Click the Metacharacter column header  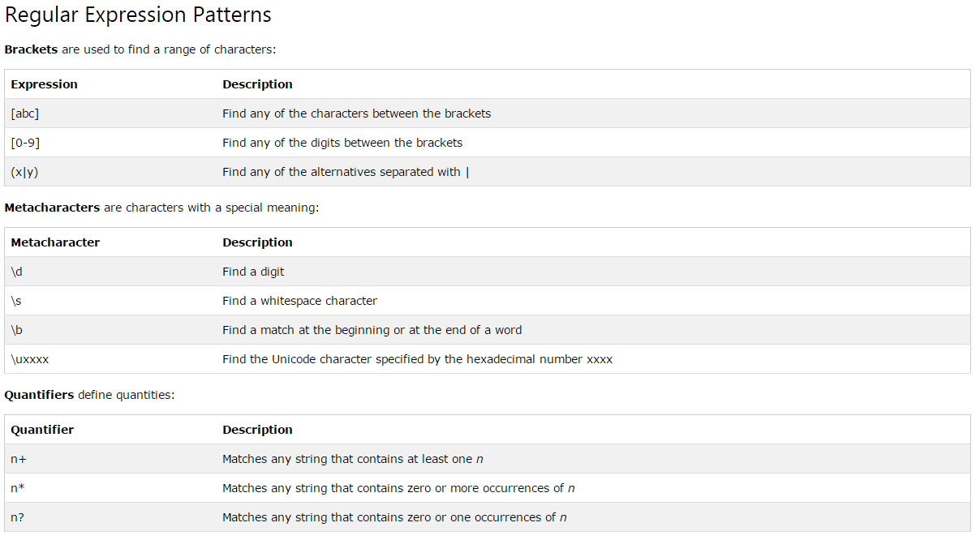55,242
